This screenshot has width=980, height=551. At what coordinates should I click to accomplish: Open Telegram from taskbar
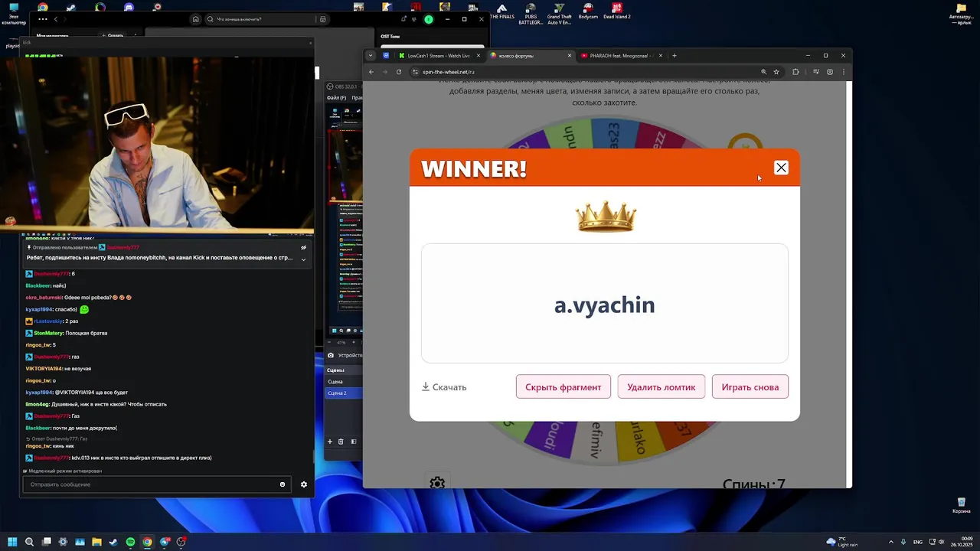coord(164,542)
